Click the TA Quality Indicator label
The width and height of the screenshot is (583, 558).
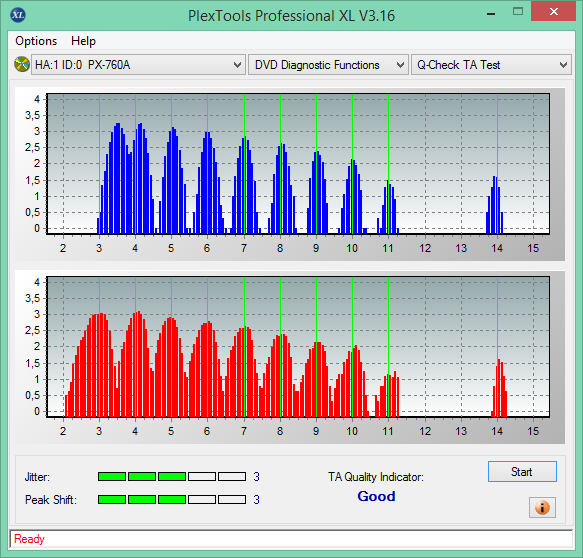coord(376,477)
